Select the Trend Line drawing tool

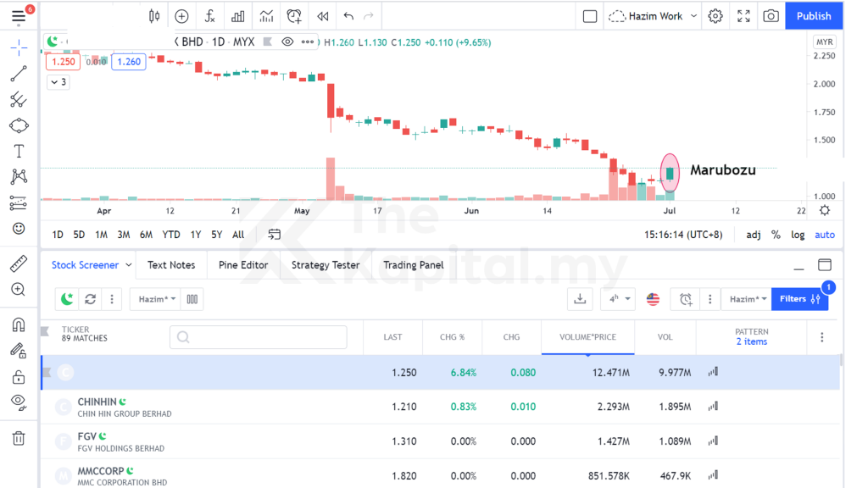pyautogui.click(x=18, y=74)
